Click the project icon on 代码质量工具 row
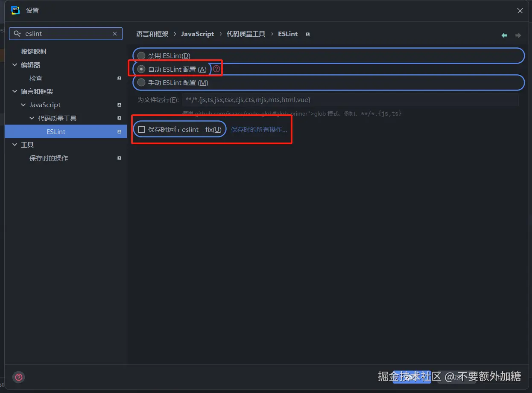532x393 pixels. coord(120,118)
